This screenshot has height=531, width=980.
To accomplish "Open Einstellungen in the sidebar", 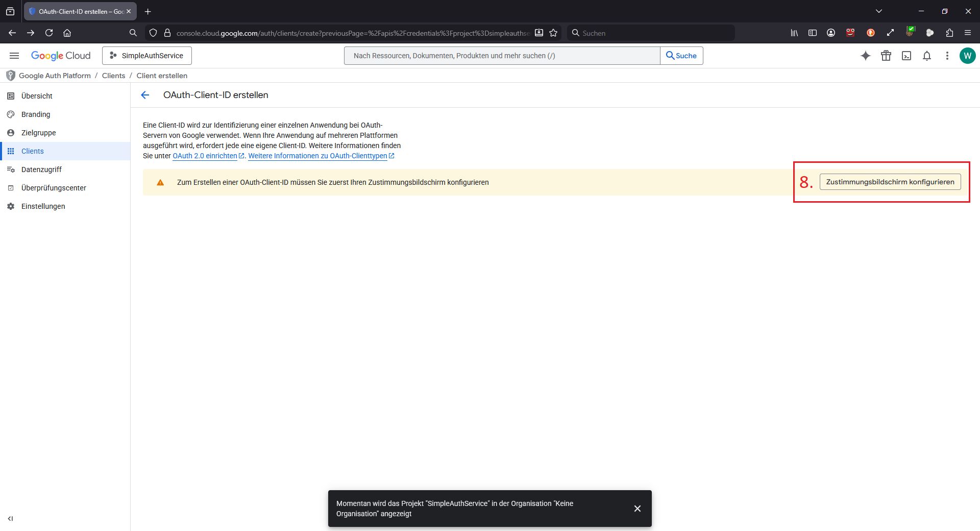I will [x=65, y=206].
